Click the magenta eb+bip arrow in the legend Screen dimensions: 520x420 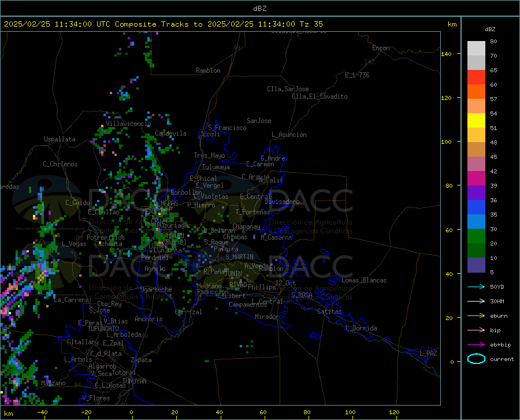point(476,345)
